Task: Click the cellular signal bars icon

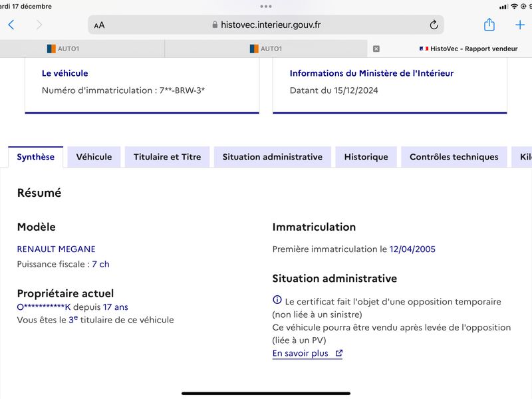Action: (504, 7)
